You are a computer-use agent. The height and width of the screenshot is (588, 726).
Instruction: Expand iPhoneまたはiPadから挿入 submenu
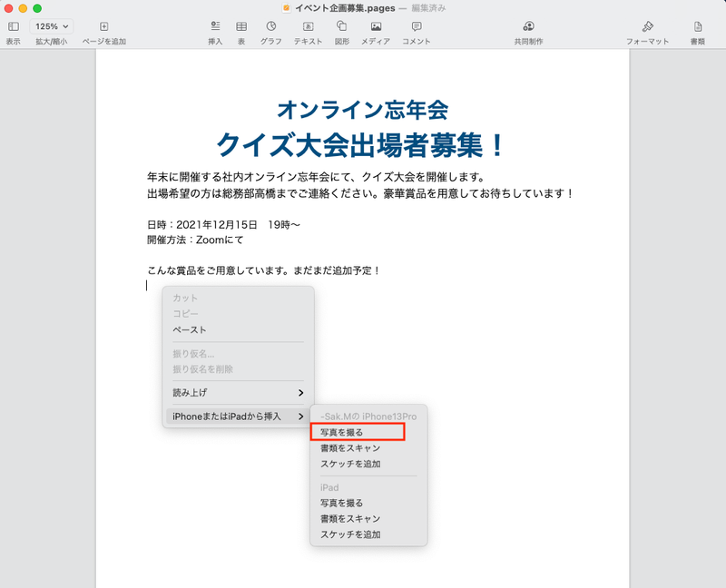pyautogui.click(x=238, y=416)
